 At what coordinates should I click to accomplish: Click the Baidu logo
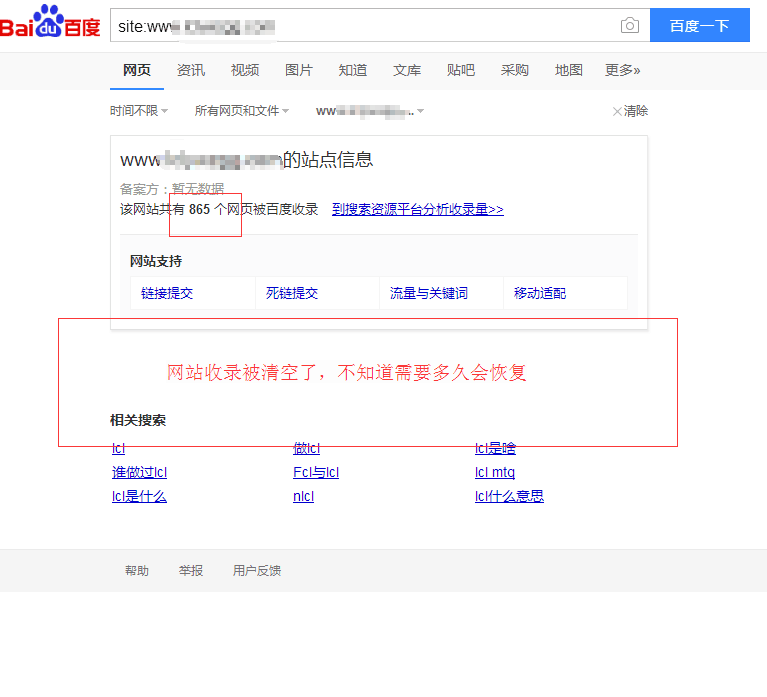(x=50, y=22)
